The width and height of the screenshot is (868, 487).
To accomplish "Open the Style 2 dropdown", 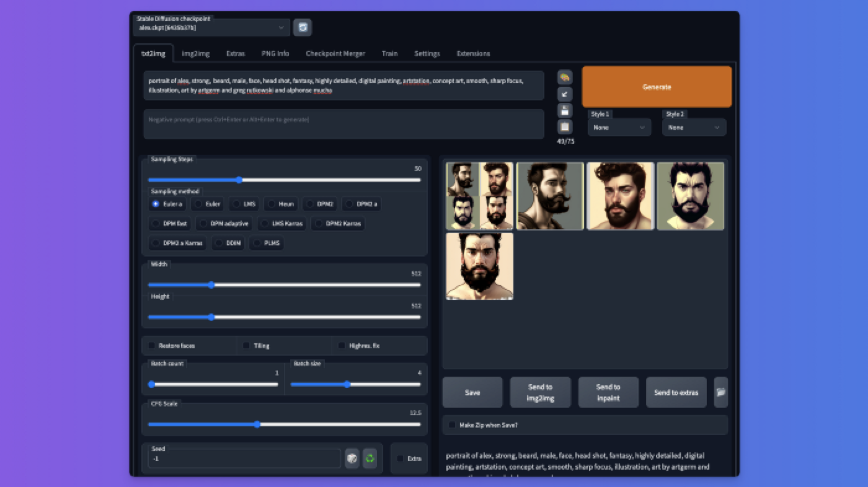I will tap(694, 127).
